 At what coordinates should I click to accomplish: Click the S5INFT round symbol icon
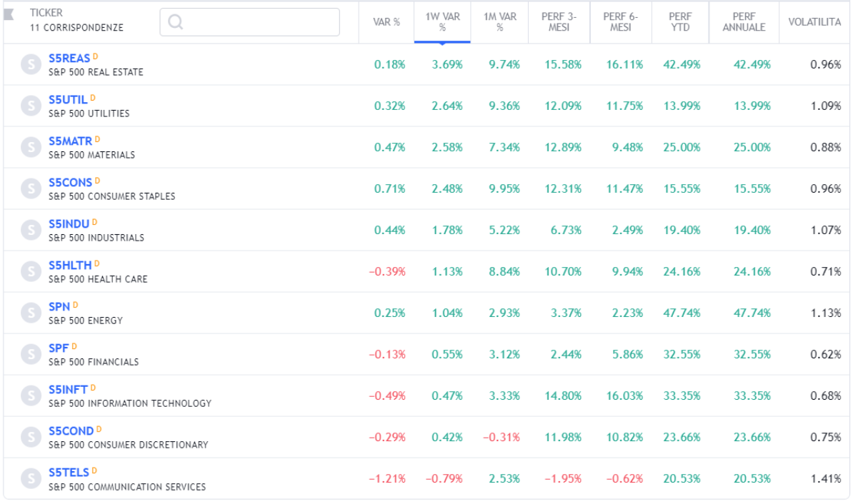(30, 395)
